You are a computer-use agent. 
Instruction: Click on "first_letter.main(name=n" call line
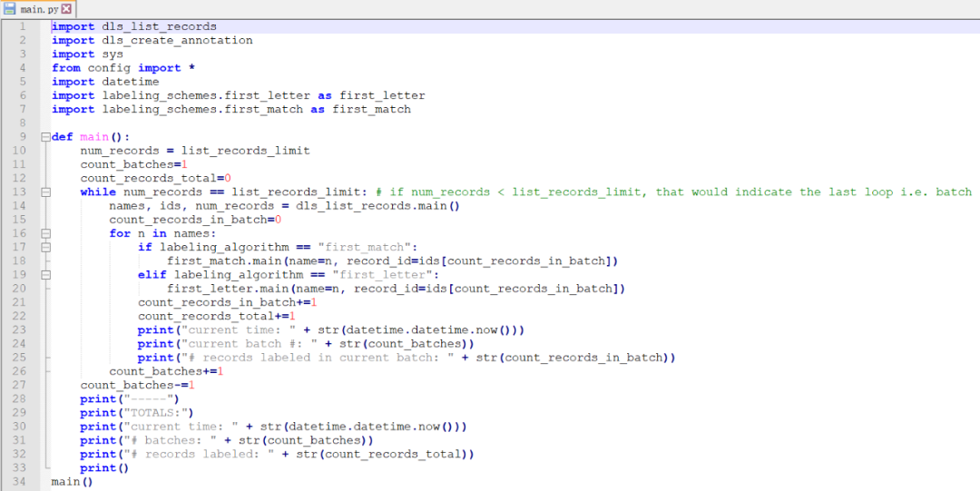397,289
